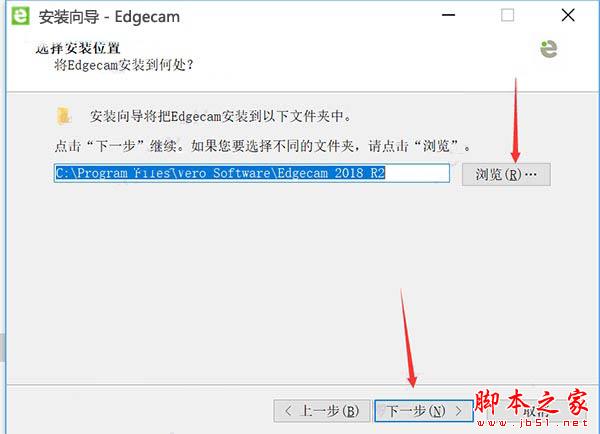
Task: Maximize the setup wizard window
Action: click(507, 15)
